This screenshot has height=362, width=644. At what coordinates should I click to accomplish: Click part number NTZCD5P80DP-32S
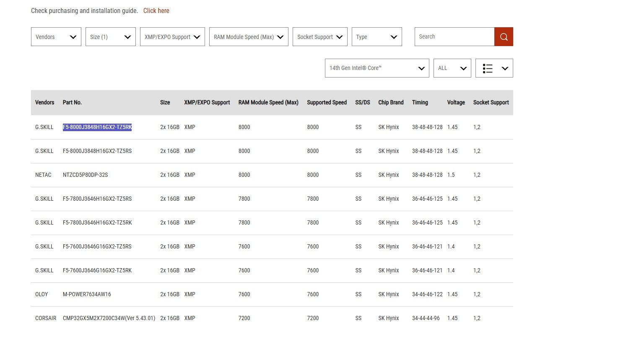(86, 175)
